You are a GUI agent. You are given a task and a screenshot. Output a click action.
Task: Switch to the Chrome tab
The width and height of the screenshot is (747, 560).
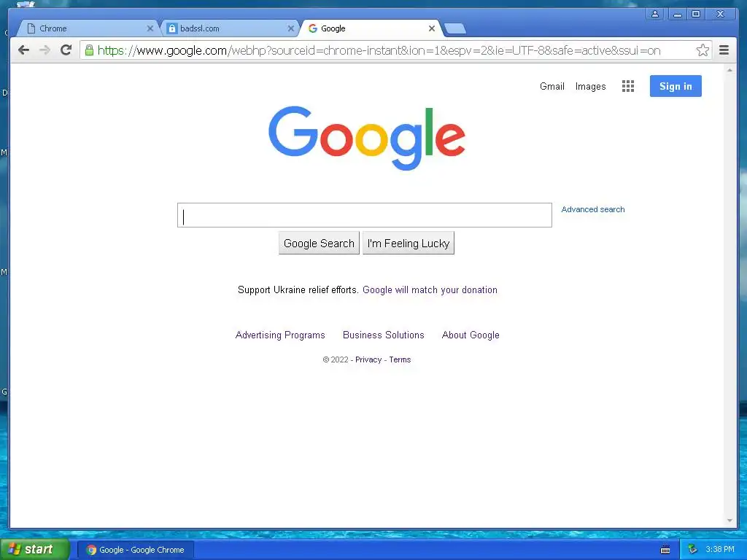pyautogui.click(x=88, y=28)
